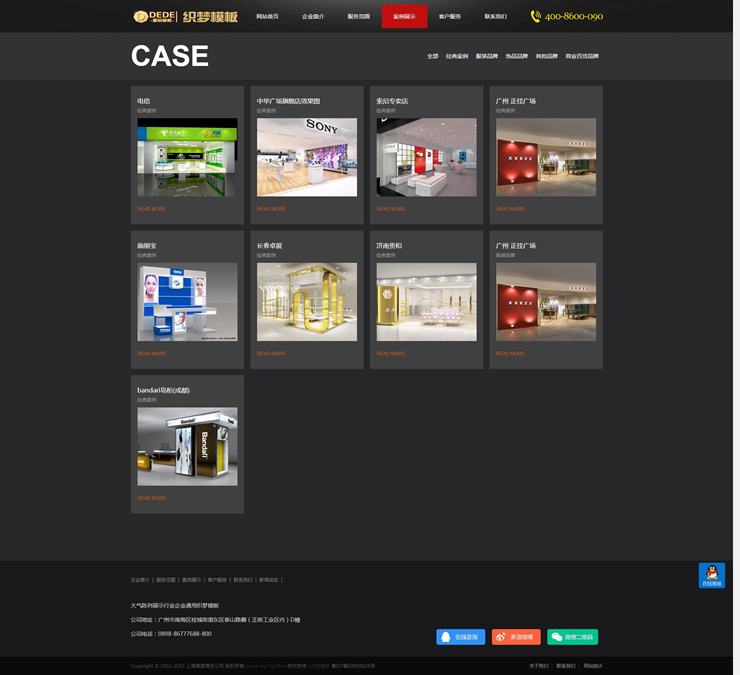740x675 pixels.
Task: Filter cases by 商业百货品牌 category
Action: click(x=581, y=56)
